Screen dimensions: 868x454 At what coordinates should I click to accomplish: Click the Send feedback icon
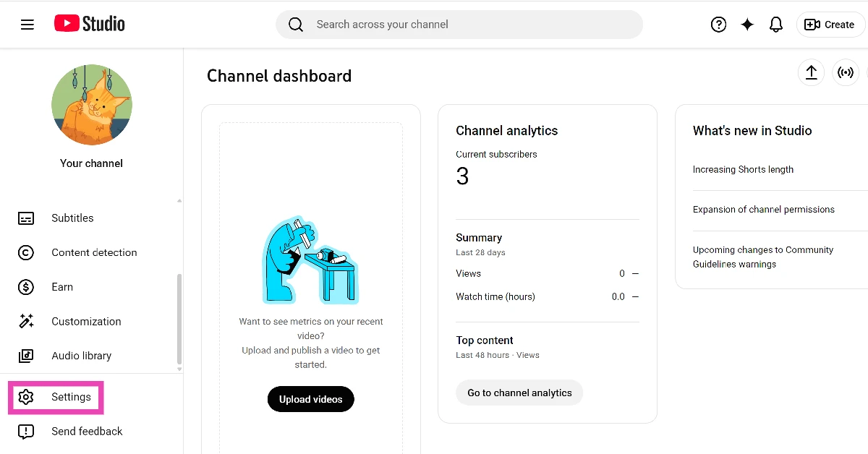pos(26,431)
